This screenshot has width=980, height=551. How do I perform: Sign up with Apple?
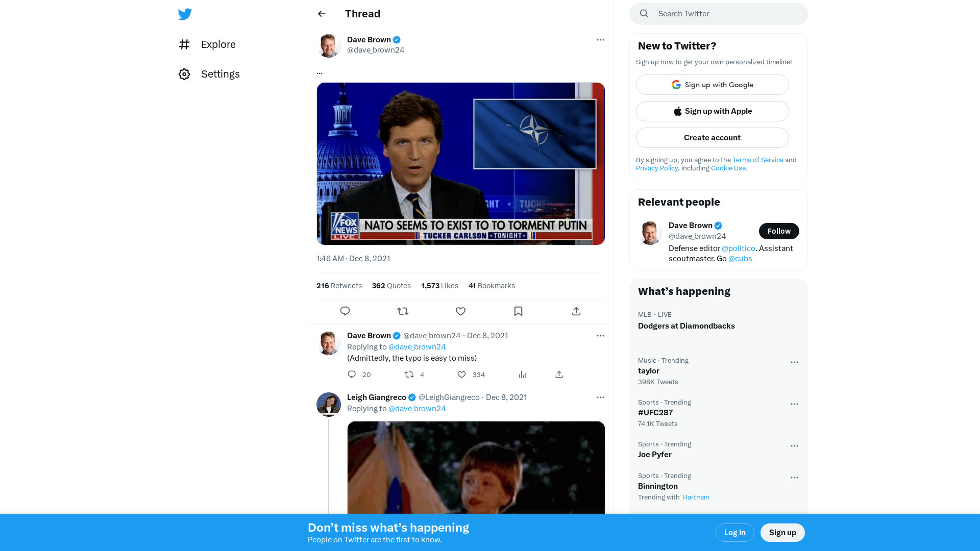click(x=712, y=111)
